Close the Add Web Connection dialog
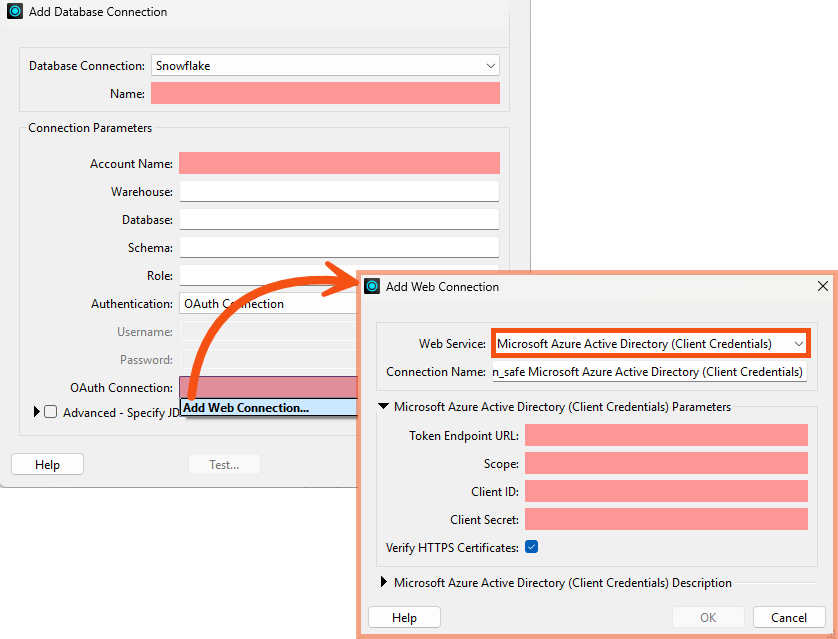The height and width of the screenshot is (639, 838). pos(823,286)
